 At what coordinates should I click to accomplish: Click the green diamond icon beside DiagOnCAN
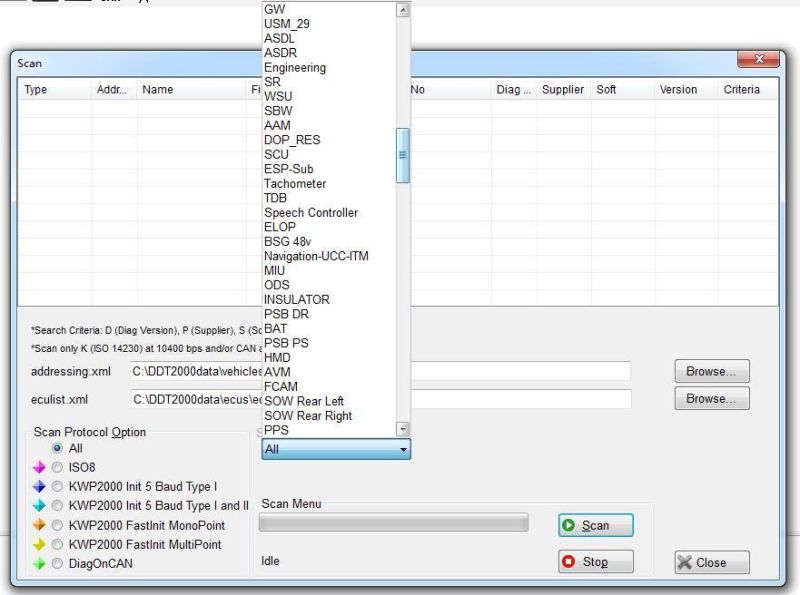coord(39,564)
